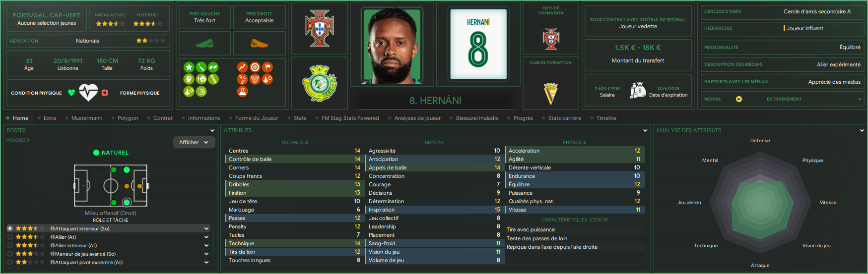
Task: Click the orange right-foot boot icon
Action: 259,44
